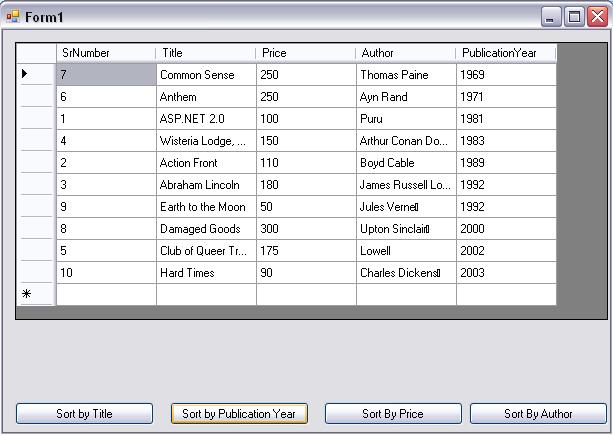Select the price cell showing 90
The width and height of the screenshot is (613, 435).
[306, 273]
